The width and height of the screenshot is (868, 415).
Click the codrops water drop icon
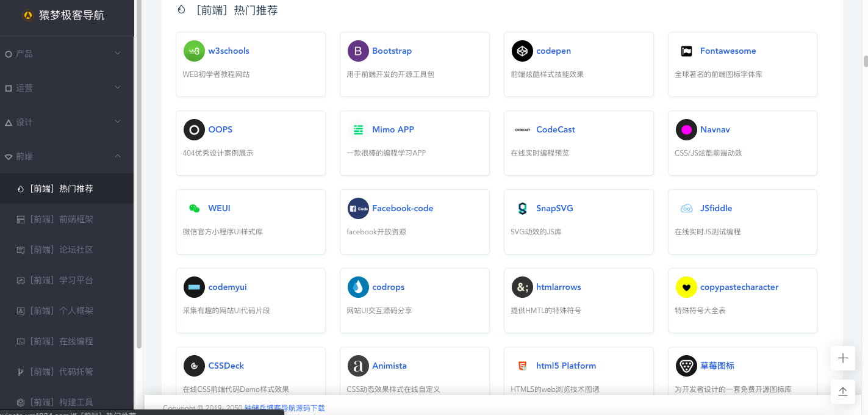pos(358,287)
